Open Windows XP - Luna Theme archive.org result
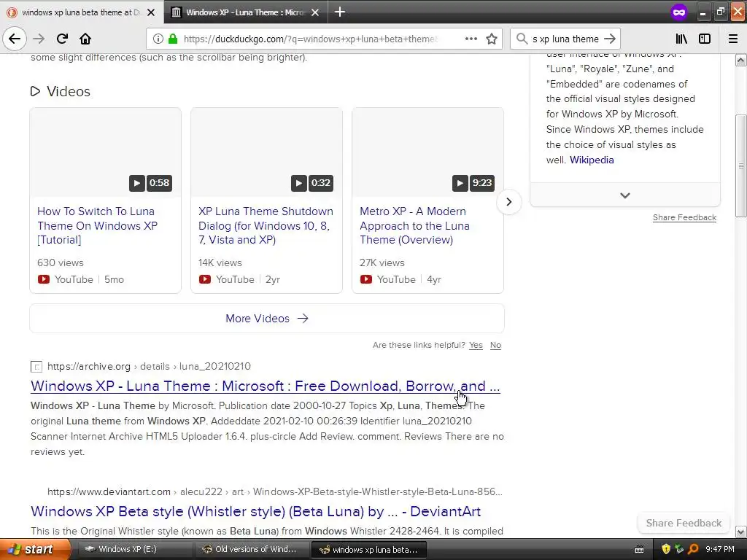This screenshot has height=560, width=747. (266, 386)
